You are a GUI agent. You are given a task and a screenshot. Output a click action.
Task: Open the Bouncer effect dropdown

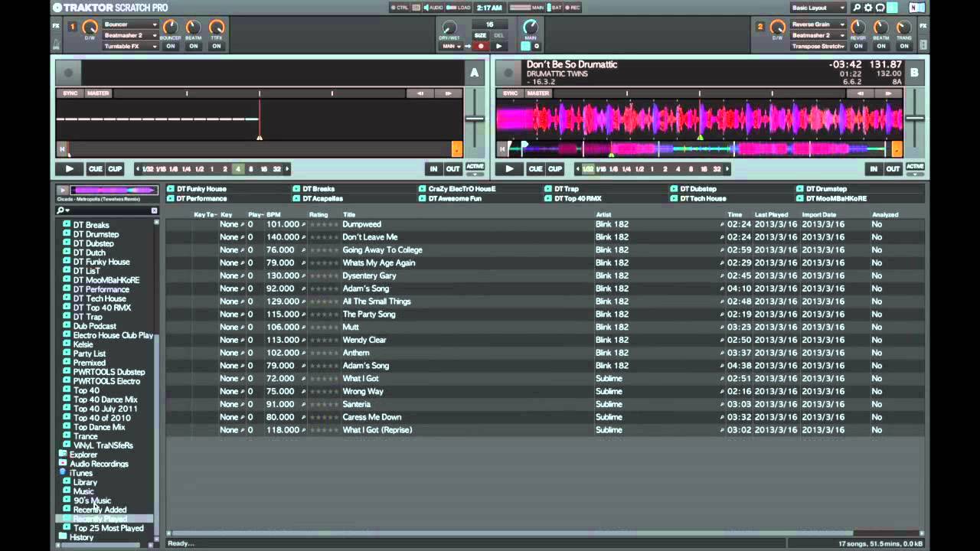tap(130, 24)
